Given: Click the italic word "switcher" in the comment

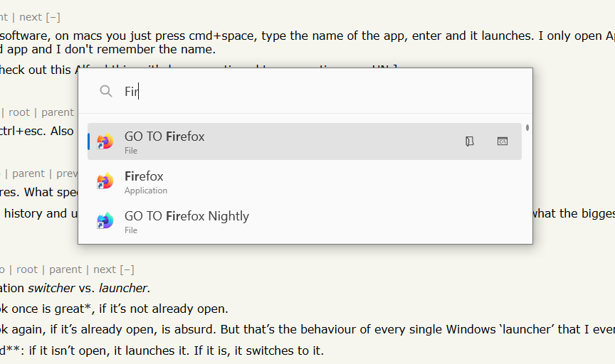Looking at the screenshot, I should tap(51, 289).
